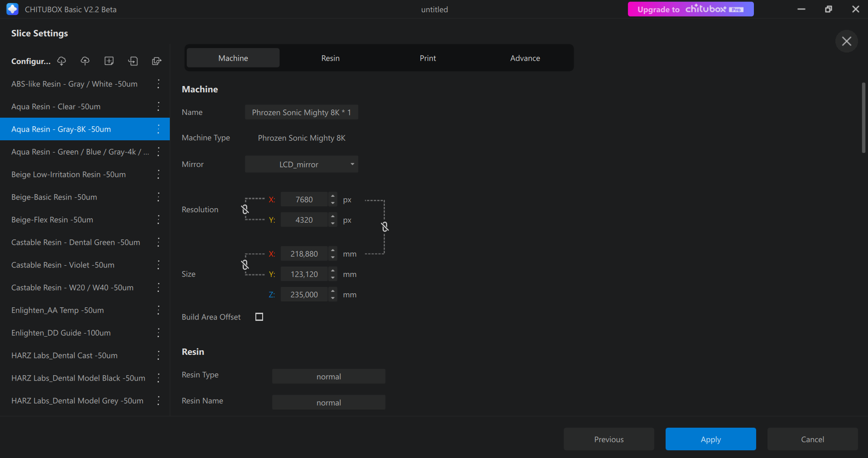Open options for Castable Resin W20/W40 profile
The image size is (868, 458).
[x=158, y=287]
